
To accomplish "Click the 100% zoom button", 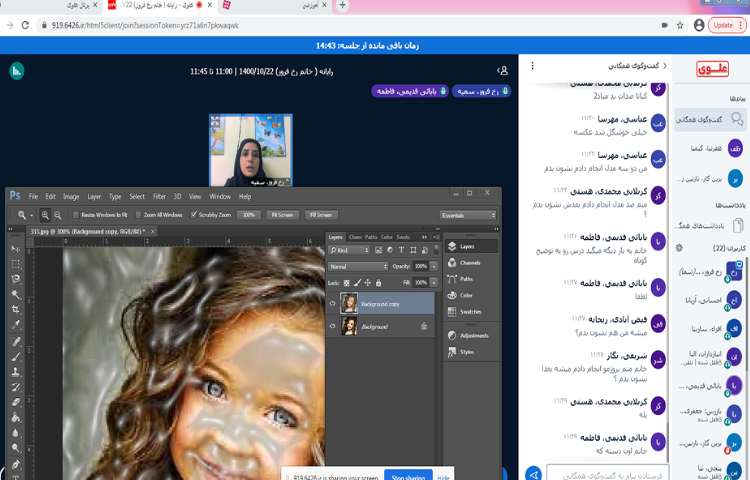I will pos(249,215).
